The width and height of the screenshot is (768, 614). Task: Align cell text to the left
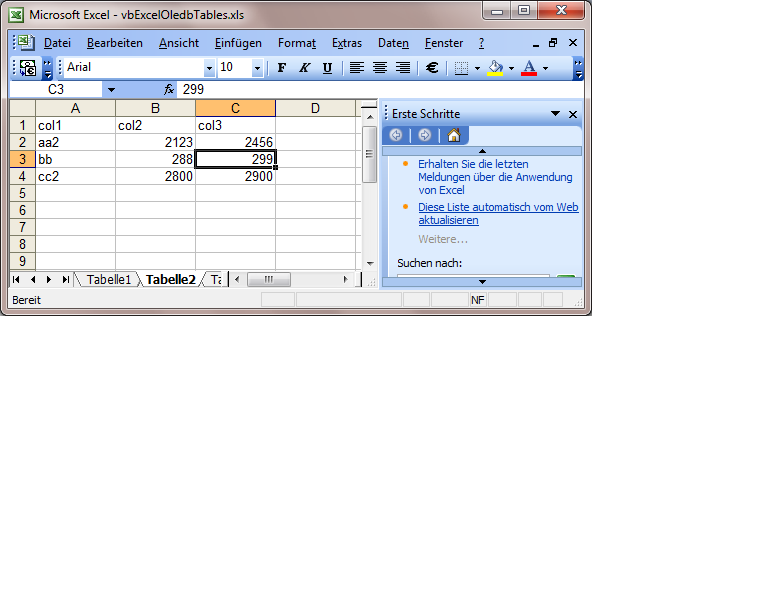point(357,68)
